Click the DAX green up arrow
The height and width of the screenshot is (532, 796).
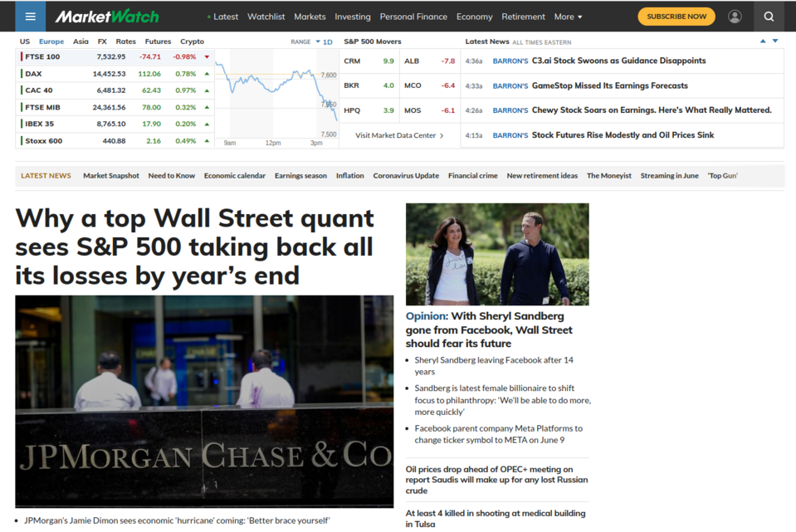[x=207, y=74]
